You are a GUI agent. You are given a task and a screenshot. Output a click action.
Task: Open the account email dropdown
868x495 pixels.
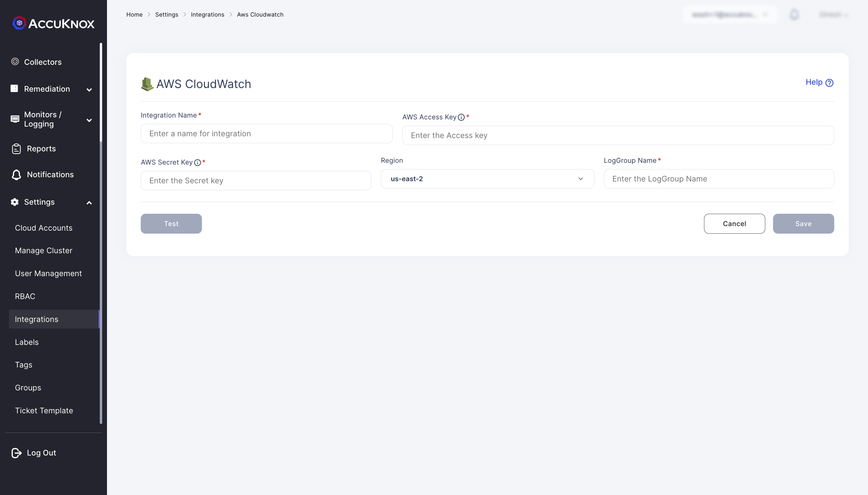pos(730,15)
